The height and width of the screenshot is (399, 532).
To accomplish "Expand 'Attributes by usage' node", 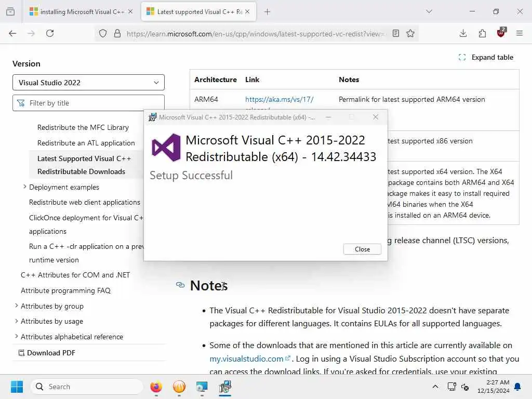I will pyautogui.click(x=16, y=321).
